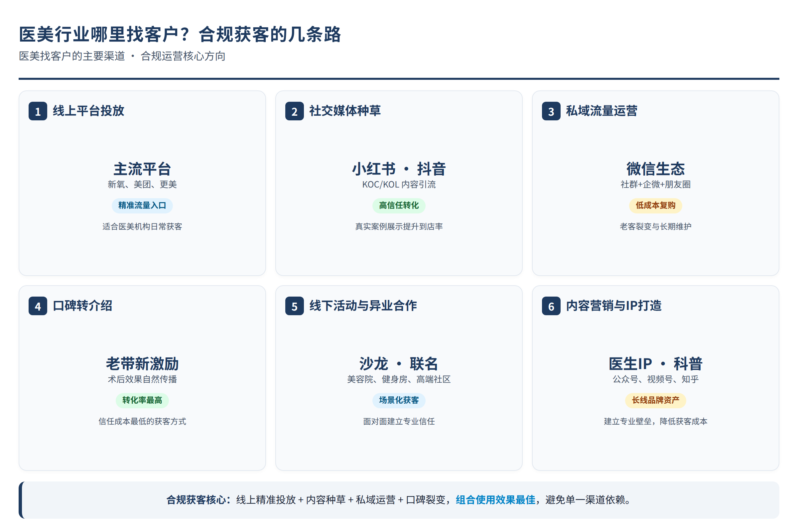Screen dimensions: 798x532
Task: Click the 主流平台 headline
Action: [x=142, y=169]
